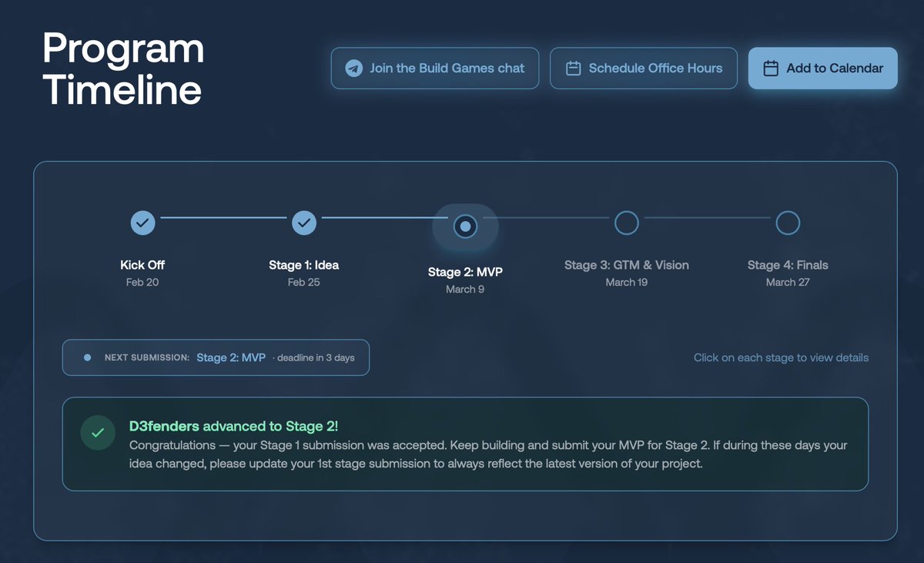Click the Feb 20 date text
Image resolution: width=924 pixels, height=563 pixels.
(x=142, y=283)
